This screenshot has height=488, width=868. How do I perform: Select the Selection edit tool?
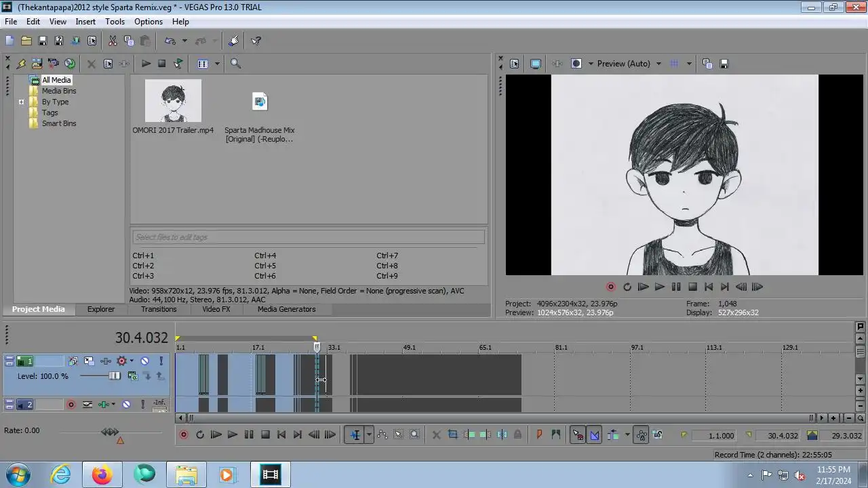click(x=398, y=435)
